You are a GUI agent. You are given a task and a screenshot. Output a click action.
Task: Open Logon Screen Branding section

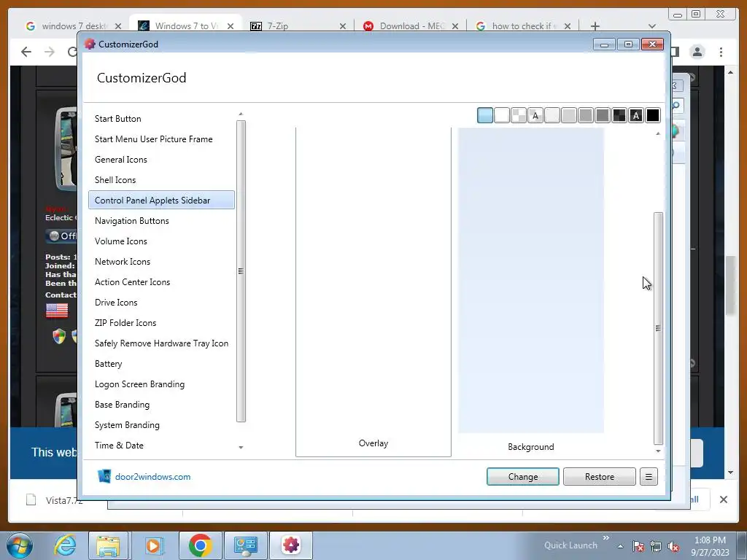(x=139, y=384)
